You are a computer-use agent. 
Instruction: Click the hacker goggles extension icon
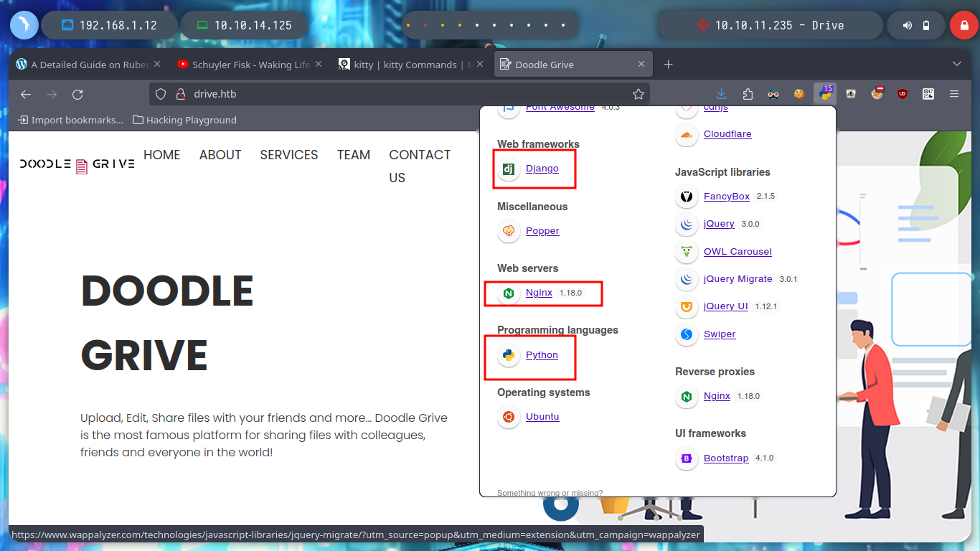tap(773, 94)
